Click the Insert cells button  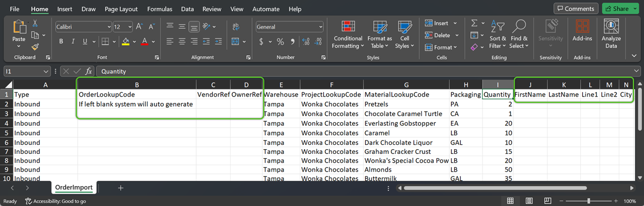tap(441, 23)
